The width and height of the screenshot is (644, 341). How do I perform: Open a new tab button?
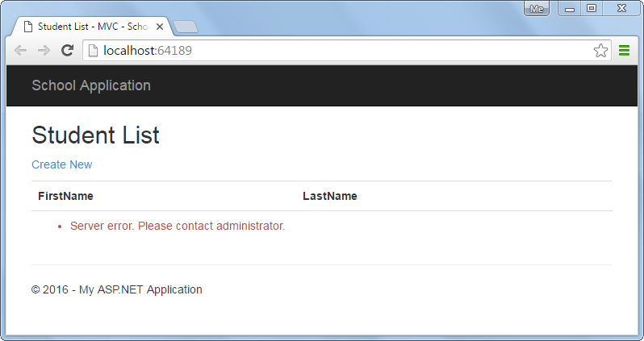pos(186,27)
